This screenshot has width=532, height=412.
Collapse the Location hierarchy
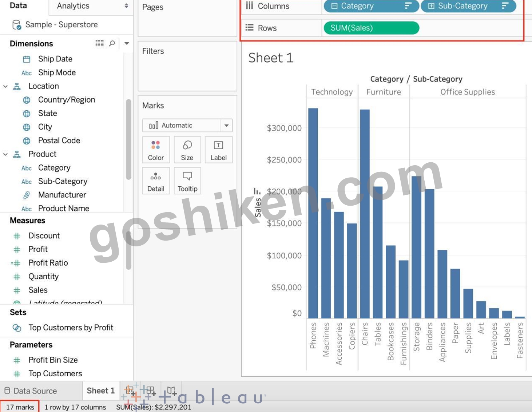click(5, 86)
